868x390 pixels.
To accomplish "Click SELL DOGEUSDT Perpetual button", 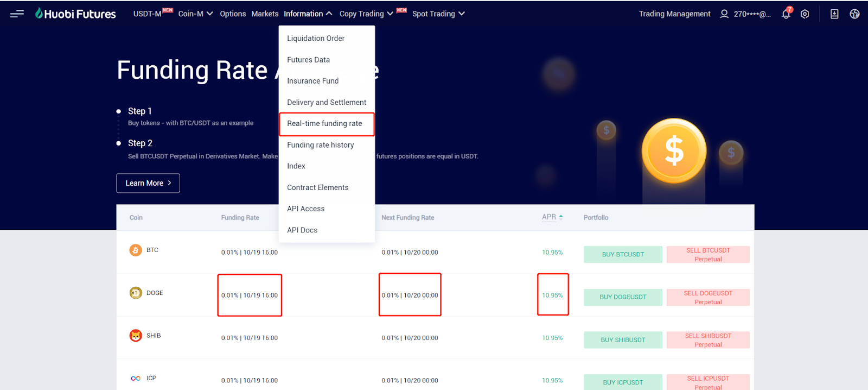I will click(708, 298).
